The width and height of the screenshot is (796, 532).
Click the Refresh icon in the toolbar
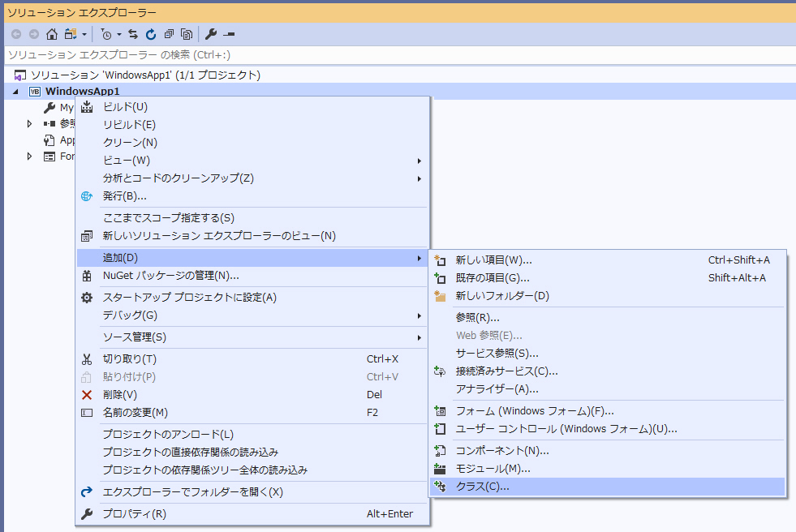point(151,34)
